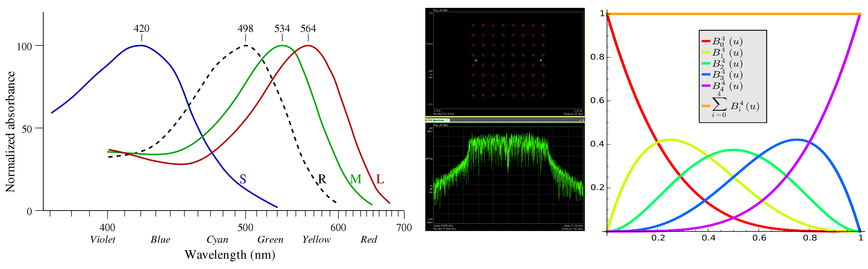The height and width of the screenshot is (269, 868).
Task: Click the Yellow color name
Action: point(316,239)
